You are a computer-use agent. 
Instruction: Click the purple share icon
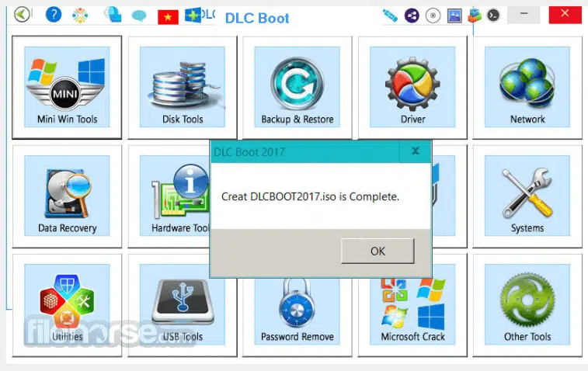pyautogui.click(x=412, y=16)
